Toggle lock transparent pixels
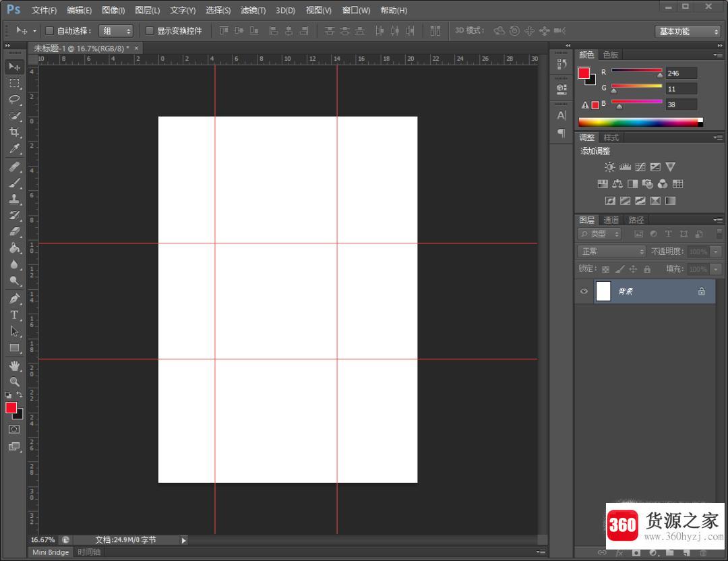The width and height of the screenshot is (728, 561). tap(605, 269)
